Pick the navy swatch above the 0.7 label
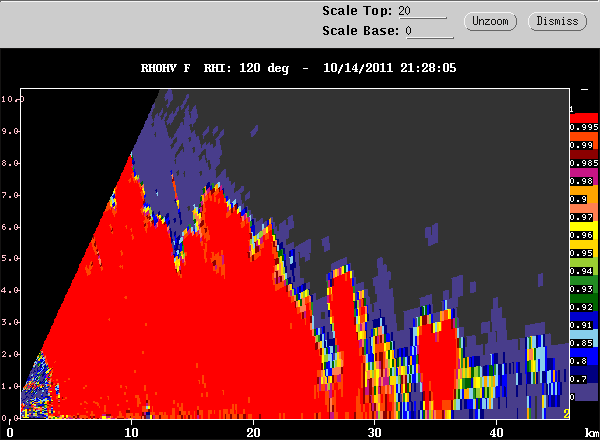Viewport: 600px width, 440px height. (584, 370)
